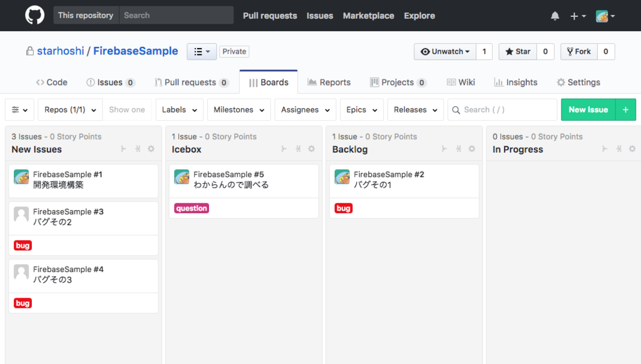Viewport: 641px width, 364px height.
Task: Click the collapse icon of New Issues pipeline
Action: tap(123, 149)
